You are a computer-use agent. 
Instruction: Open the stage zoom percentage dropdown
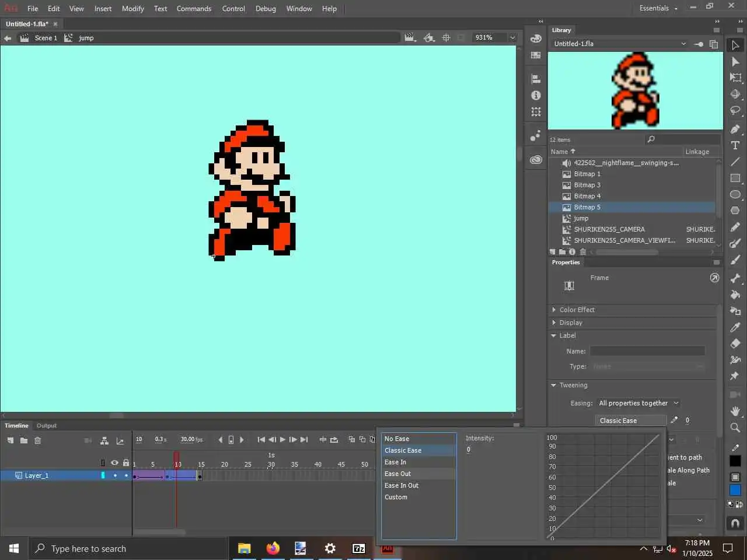tap(512, 37)
